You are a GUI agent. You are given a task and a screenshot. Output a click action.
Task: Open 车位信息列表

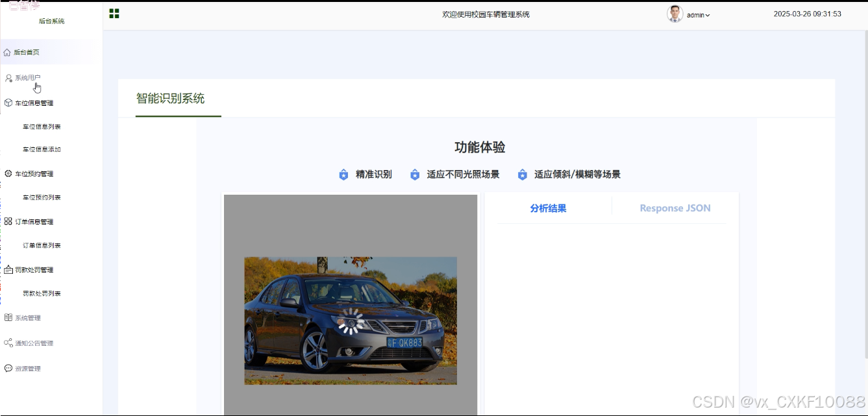tap(42, 127)
